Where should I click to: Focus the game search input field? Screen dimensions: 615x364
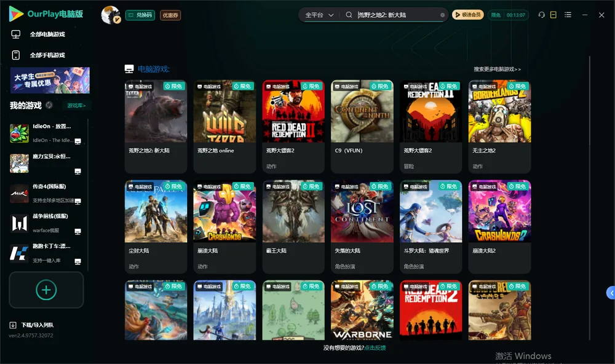[x=398, y=15]
